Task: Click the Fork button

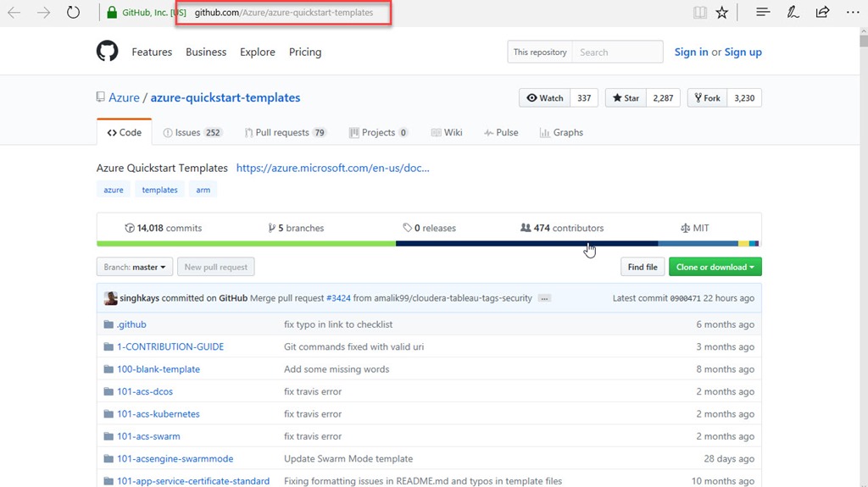Action: click(x=708, y=98)
